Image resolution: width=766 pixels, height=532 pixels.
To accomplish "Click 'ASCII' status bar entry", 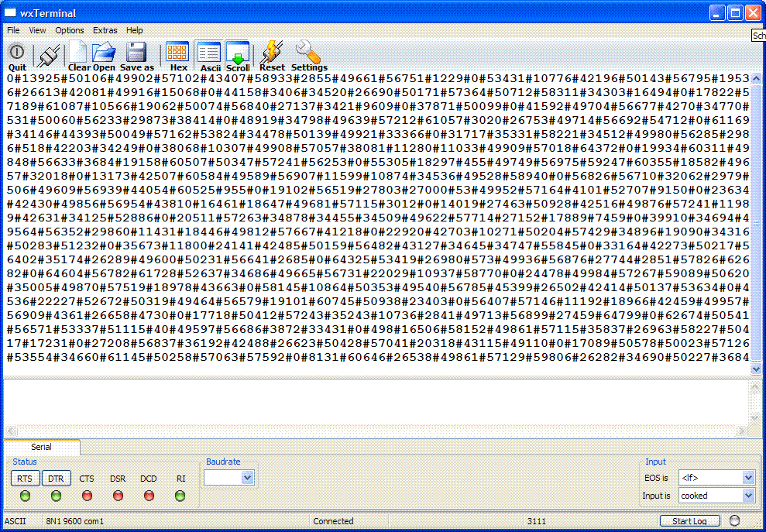I will tap(15, 521).
